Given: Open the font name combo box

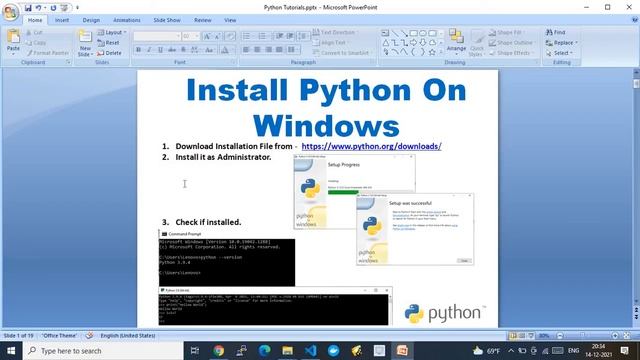Looking at the screenshot, I should [x=157, y=36].
